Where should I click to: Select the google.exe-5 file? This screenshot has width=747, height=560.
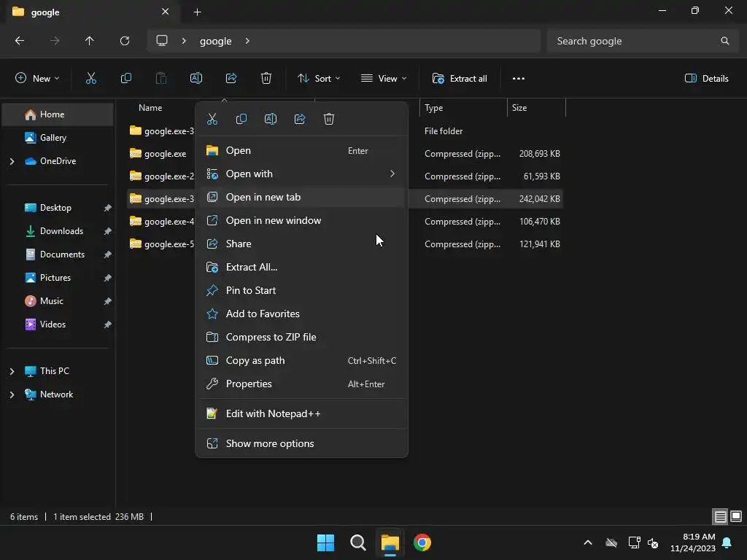coord(162,244)
